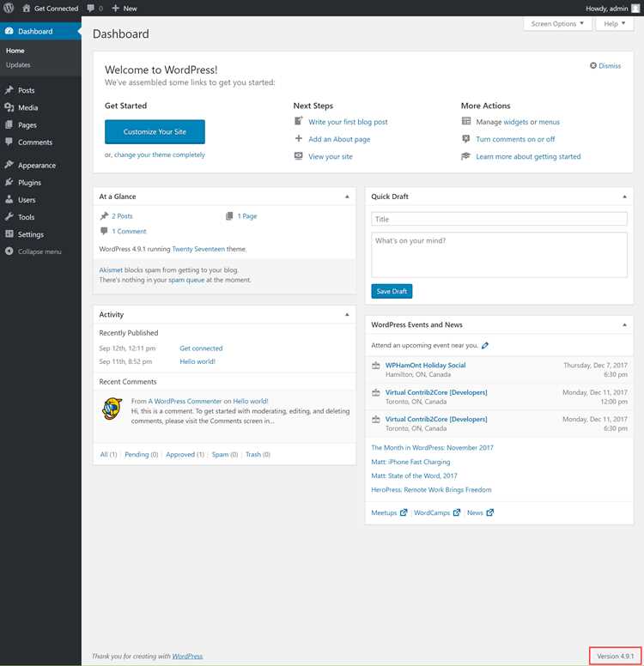
Task: Collapse the Quick Draft widget
Action: [x=624, y=197]
